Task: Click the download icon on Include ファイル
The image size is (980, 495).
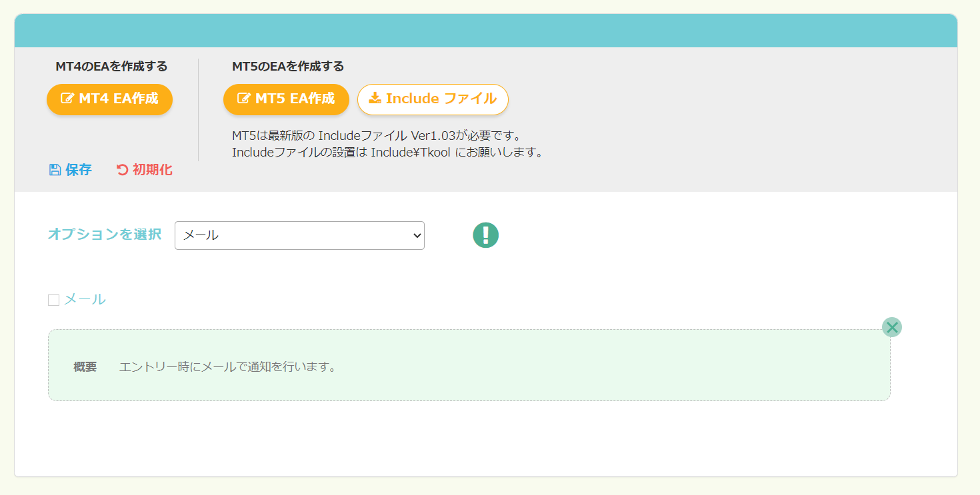Action: pos(375,98)
